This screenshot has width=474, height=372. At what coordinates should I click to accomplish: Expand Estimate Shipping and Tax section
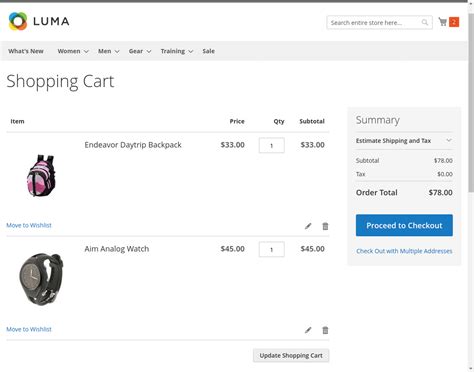(x=404, y=141)
